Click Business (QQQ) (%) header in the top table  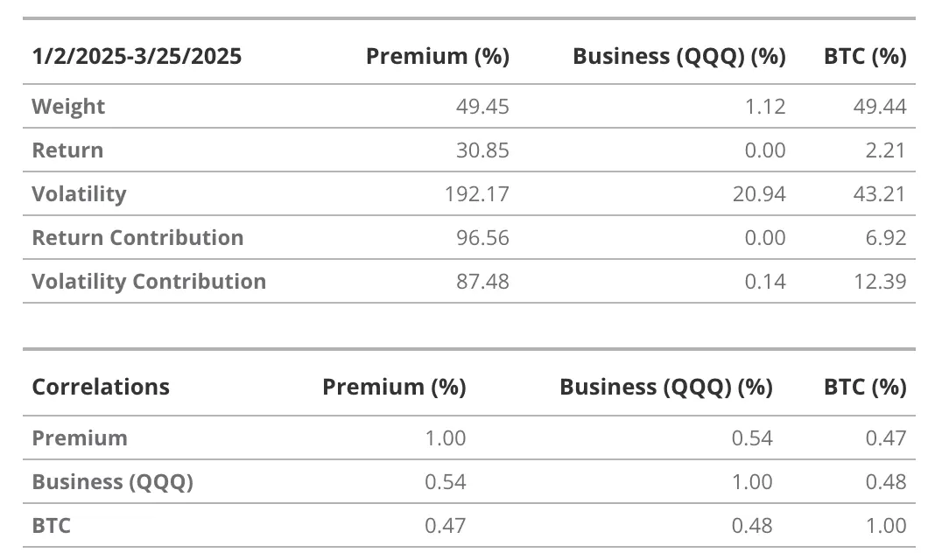(678, 57)
